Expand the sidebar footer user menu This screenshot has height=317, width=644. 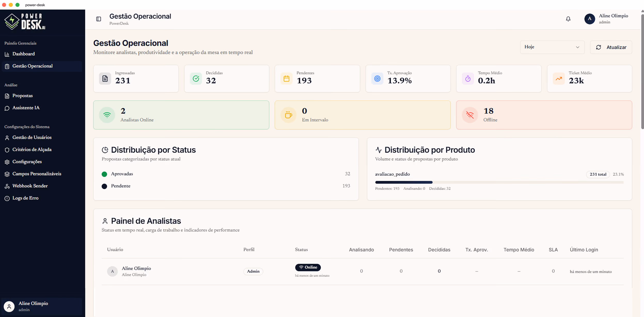coord(42,306)
